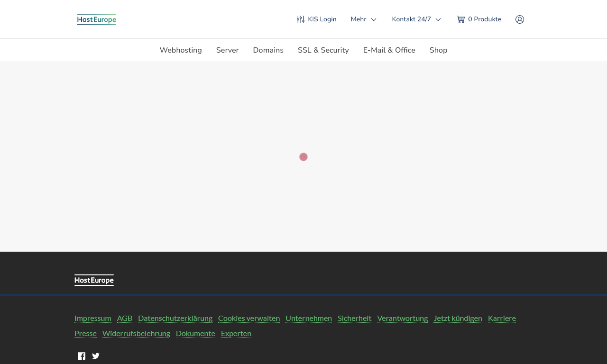Open the Twitter footer icon
The image size is (607, 364).
[x=96, y=356]
